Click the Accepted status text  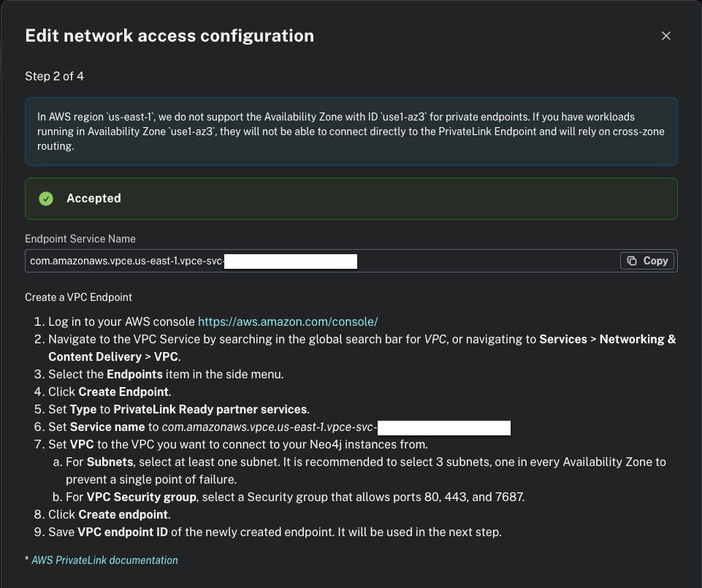click(x=94, y=199)
